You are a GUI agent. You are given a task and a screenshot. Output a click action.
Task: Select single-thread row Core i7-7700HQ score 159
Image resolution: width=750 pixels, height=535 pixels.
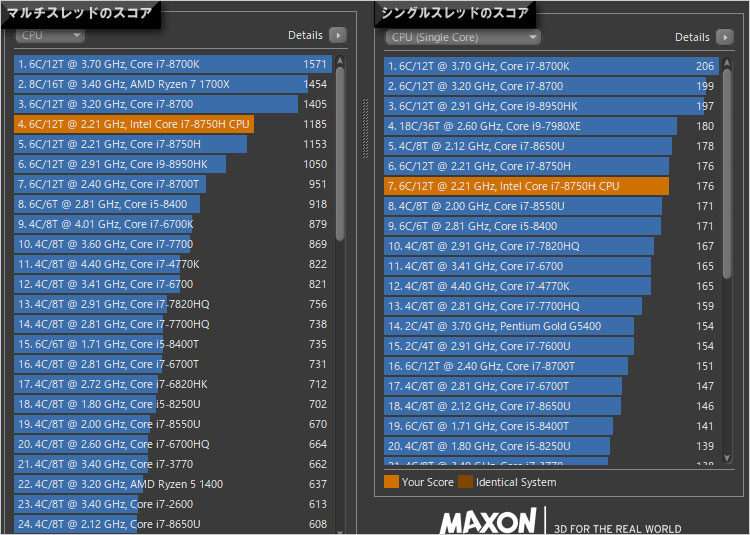pos(551,306)
